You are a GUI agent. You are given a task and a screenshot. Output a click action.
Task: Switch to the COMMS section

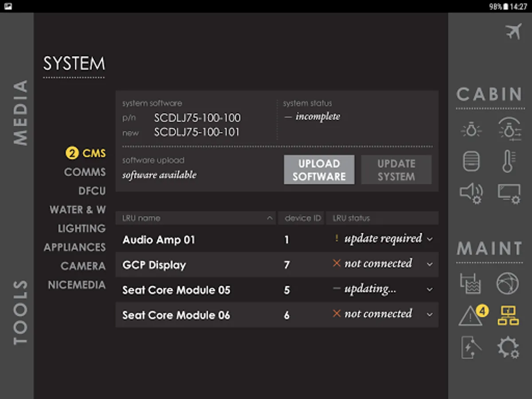[x=85, y=172]
